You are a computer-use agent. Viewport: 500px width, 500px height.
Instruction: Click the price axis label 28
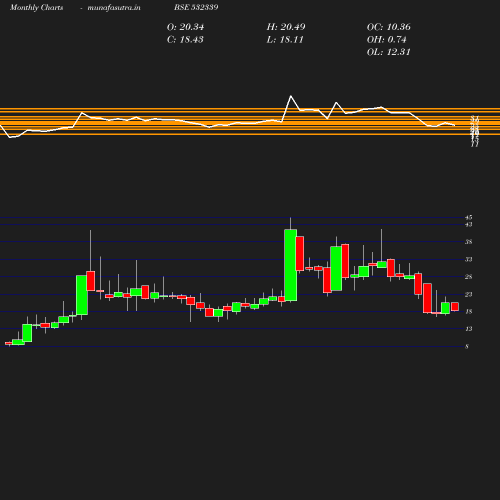click(x=469, y=277)
